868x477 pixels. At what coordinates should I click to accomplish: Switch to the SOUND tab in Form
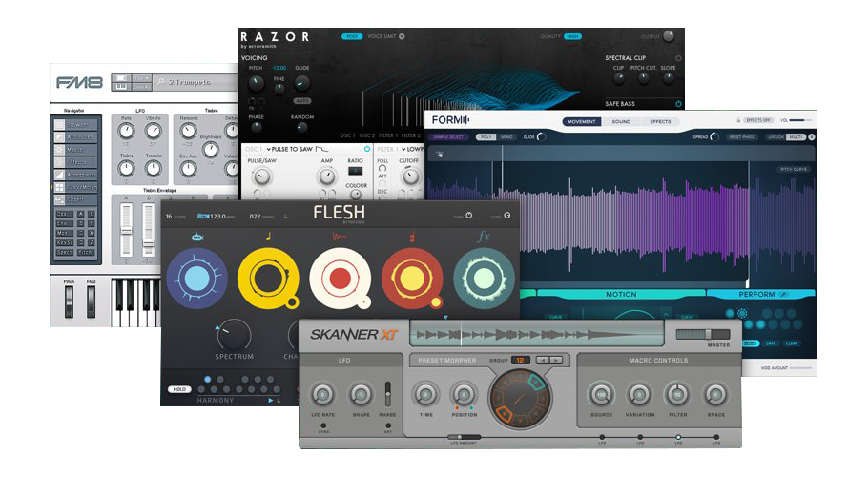click(x=621, y=121)
